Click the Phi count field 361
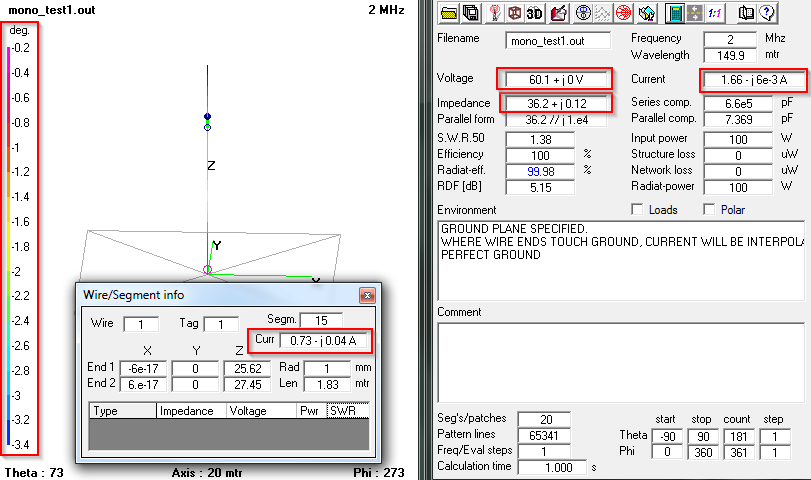Screen dimensions: 811x480 [739, 452]
